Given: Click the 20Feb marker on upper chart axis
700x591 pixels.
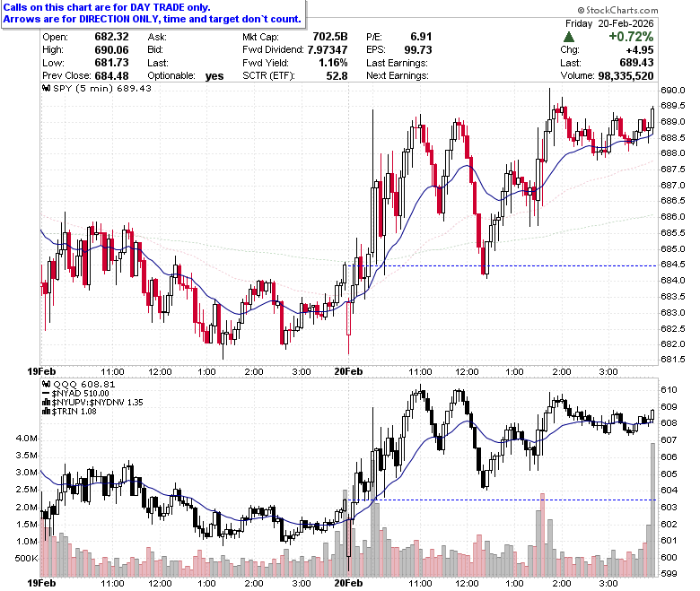Looking at the screenshot, I should (349, 371).
